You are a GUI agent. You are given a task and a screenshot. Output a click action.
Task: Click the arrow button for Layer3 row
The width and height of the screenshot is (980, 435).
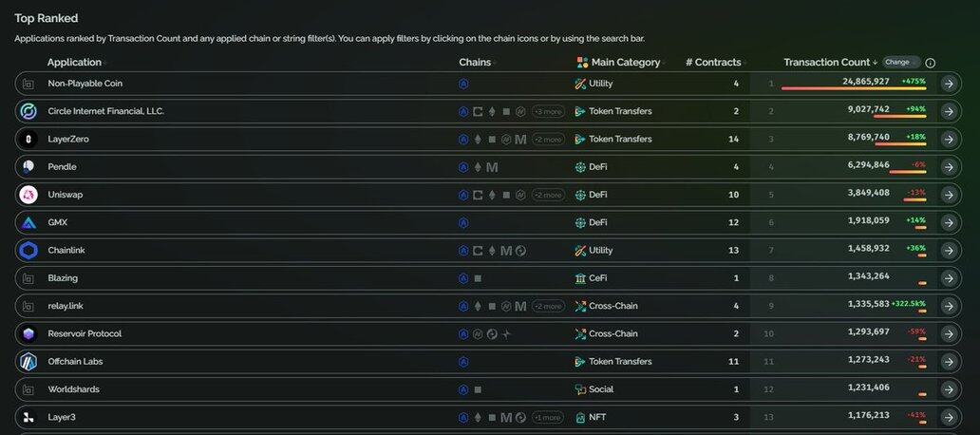[x=949, y=418]
